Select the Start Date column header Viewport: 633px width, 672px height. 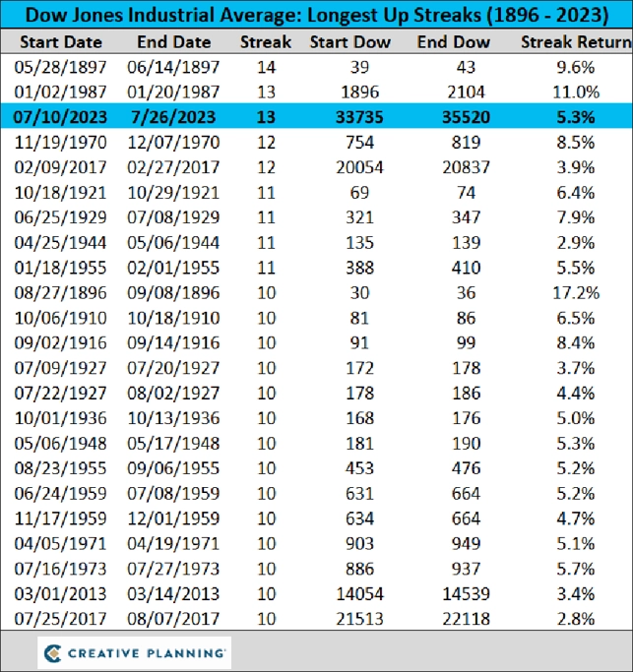(61, 42)
